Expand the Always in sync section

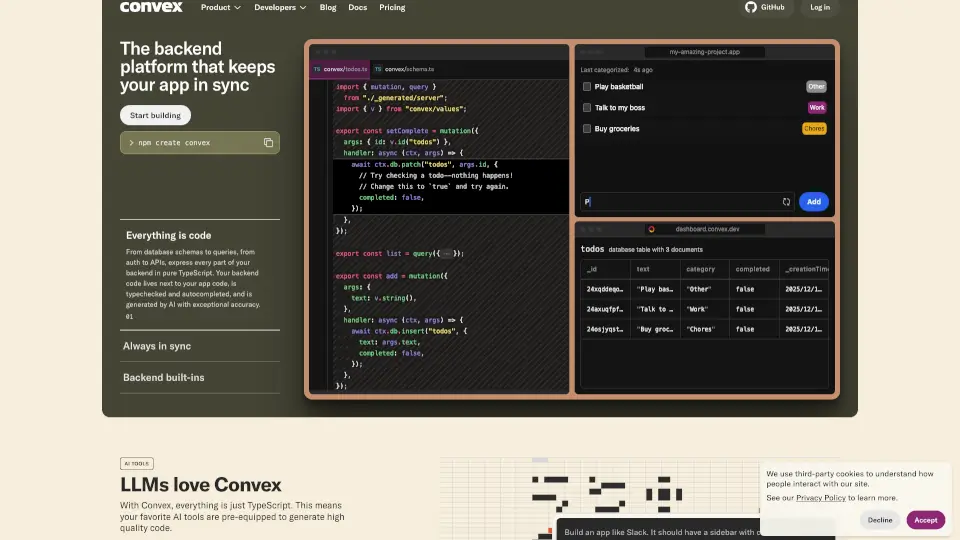click(x=157, y=346)
